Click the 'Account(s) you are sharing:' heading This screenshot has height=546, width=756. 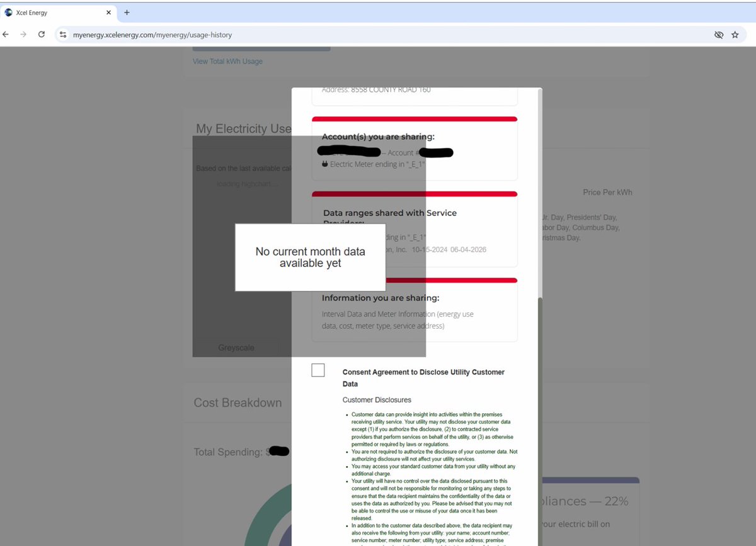click(x=378, y=137)
